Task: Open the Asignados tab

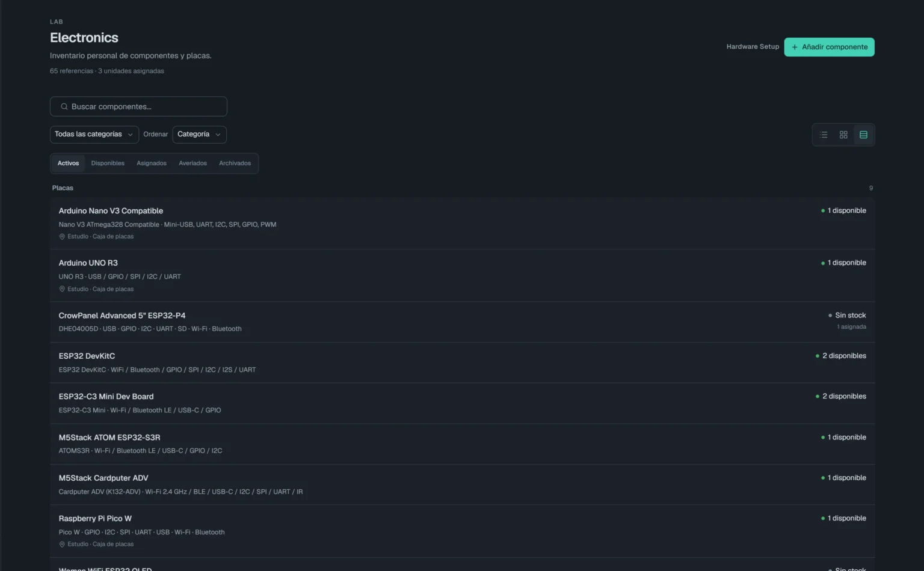Action: point(152,163)
